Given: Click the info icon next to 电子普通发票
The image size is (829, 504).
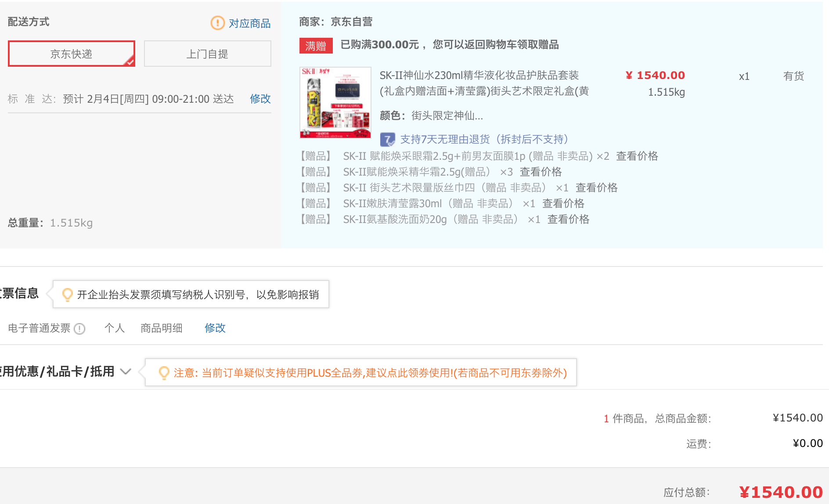Looking at the screenshot, I should pyautogui.click(x=79, y=328).
